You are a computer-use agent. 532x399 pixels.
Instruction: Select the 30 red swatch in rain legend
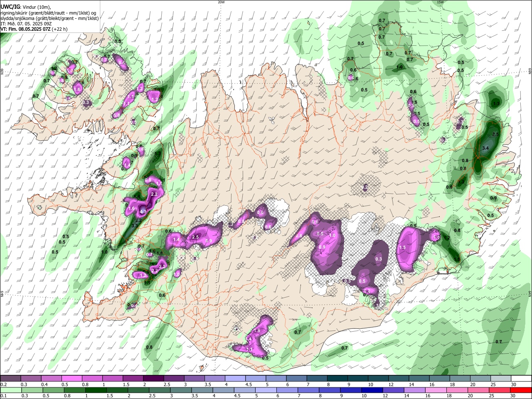coord(521,390)
